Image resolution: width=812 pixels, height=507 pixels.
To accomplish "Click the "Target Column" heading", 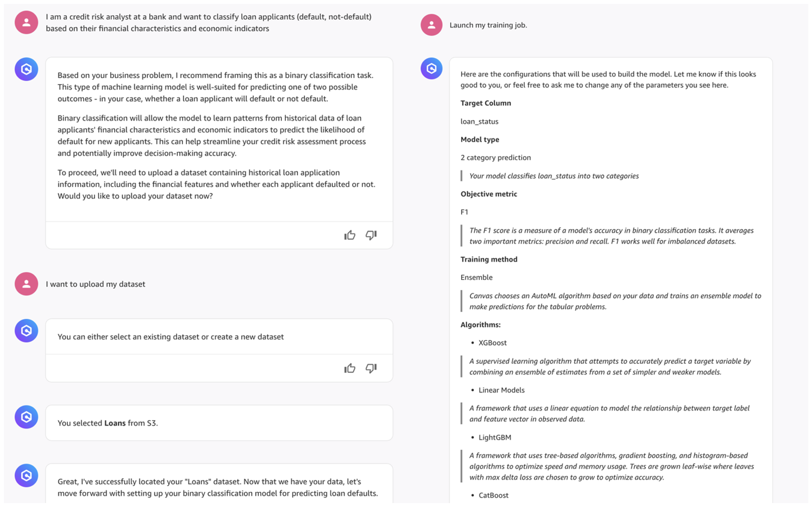I will tap(486, 103).
